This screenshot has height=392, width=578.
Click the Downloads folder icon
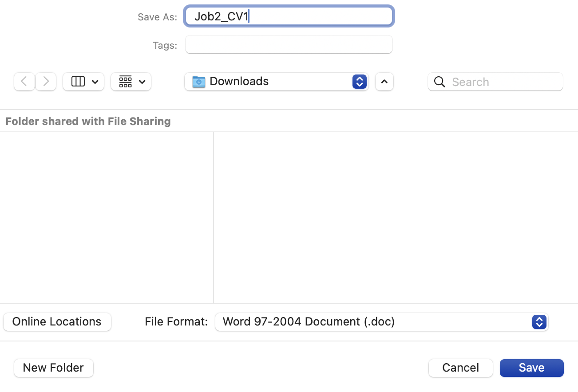[198, 82]
